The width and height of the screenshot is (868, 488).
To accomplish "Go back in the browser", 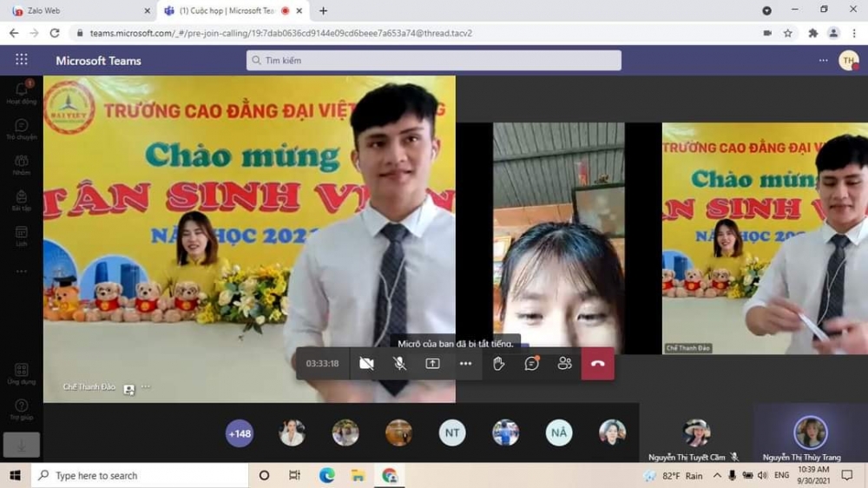I will [14, 33].
